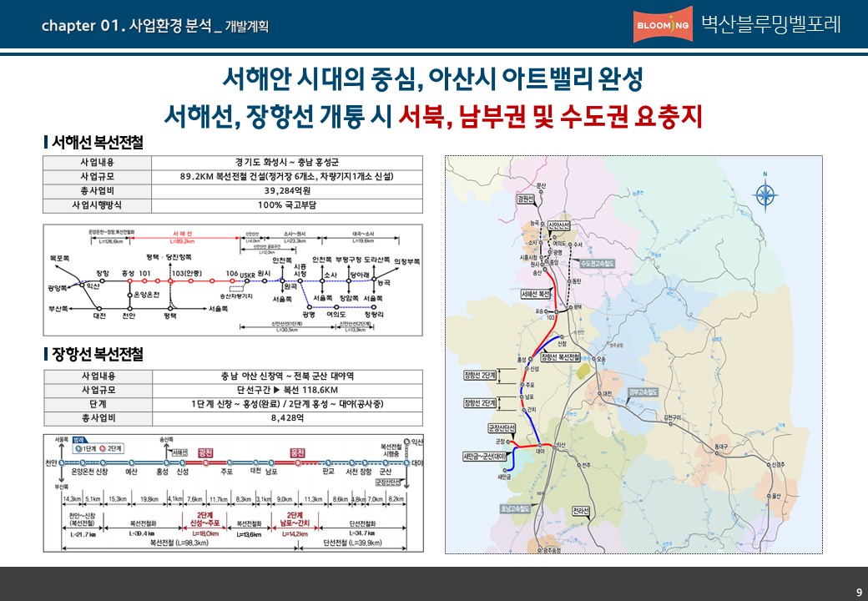Click the '단선전철 (L=39.9km)' label
The image size is (868, 601).
tap(352, 543)
